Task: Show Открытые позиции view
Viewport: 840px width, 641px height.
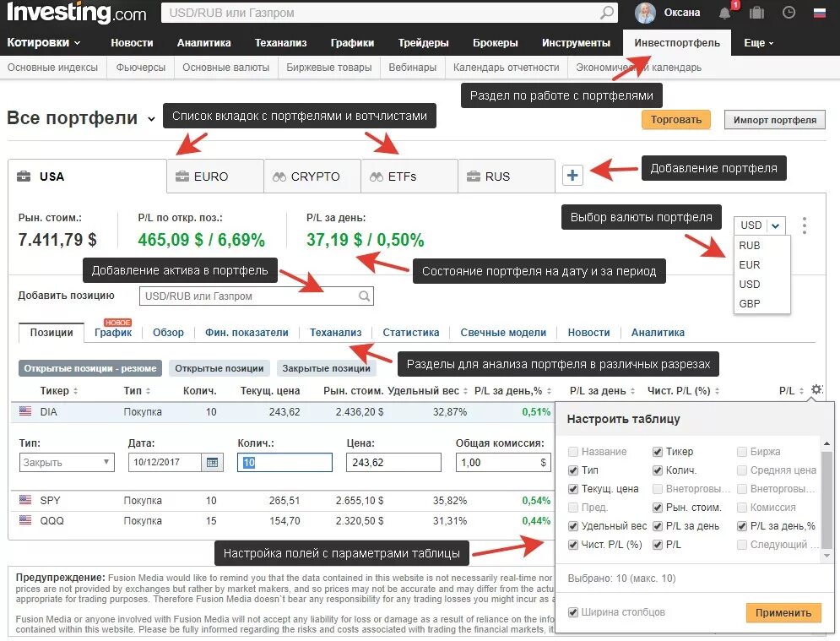Action: (x=219, y=368)
